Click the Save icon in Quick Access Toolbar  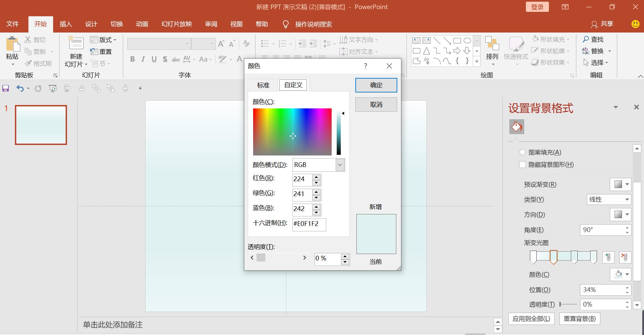click(5, 88)
